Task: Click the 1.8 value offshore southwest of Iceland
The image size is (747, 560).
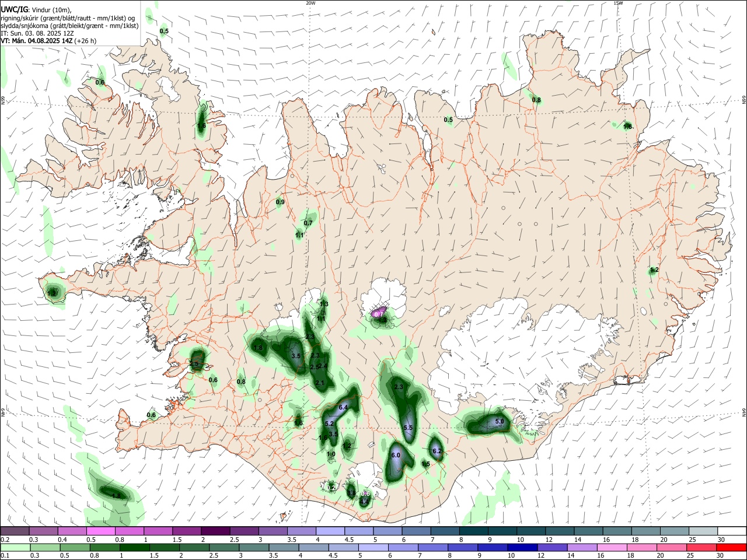Action: [x=116, y=496]
